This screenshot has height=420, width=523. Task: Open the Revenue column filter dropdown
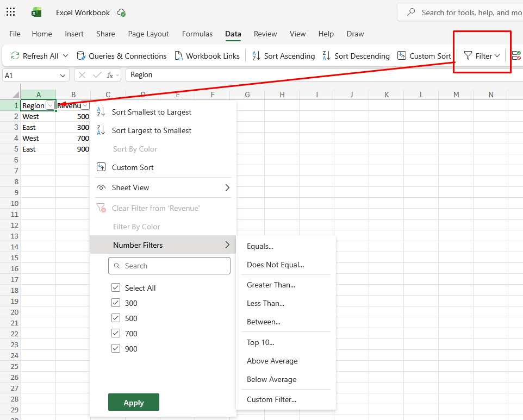pos(85,105)
